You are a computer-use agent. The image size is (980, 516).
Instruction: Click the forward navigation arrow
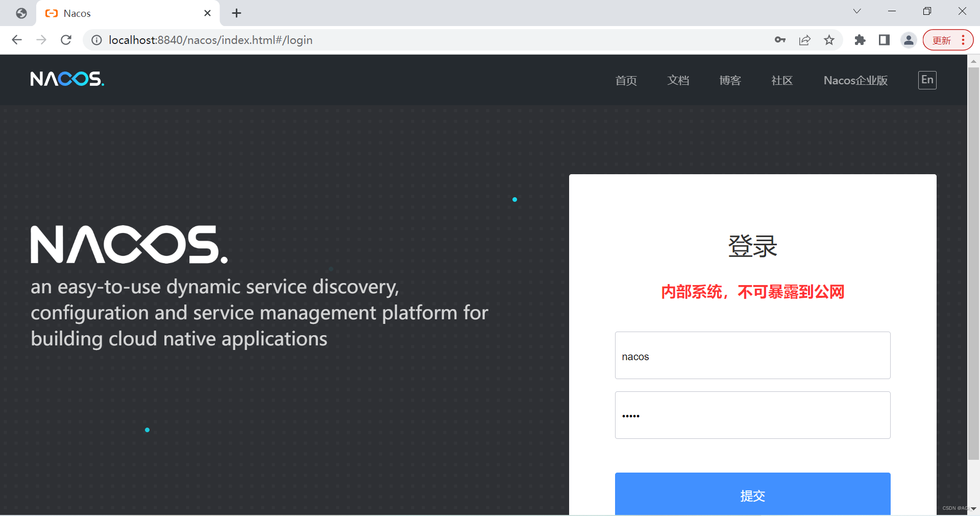(41, 40)
